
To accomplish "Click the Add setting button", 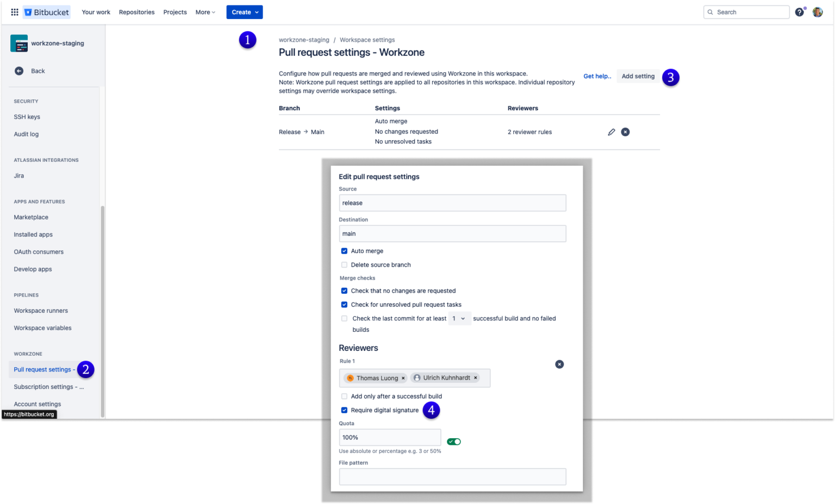I will pos(638,77).
